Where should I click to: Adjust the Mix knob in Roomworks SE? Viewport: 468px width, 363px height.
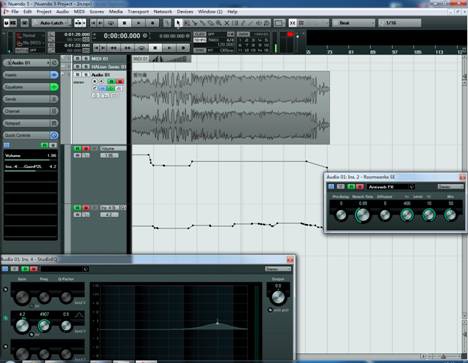(450, 215)
